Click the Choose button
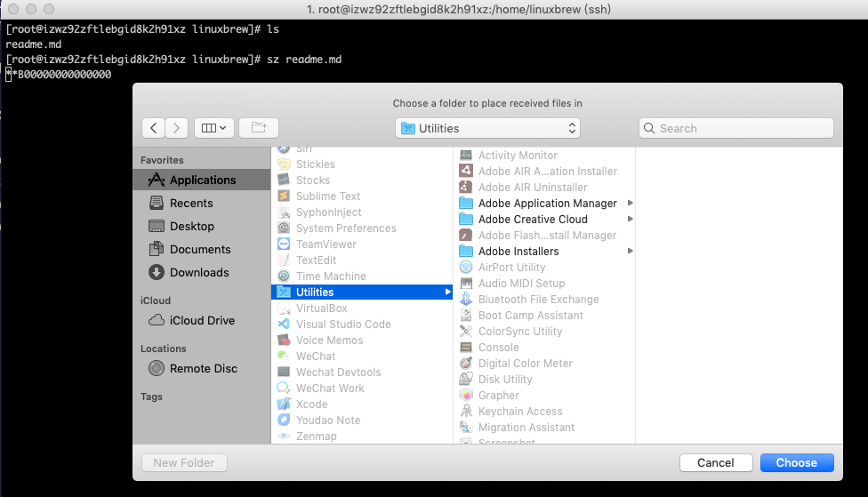The height and width of the screenshot is (497, 868). (x=797, y=462)
